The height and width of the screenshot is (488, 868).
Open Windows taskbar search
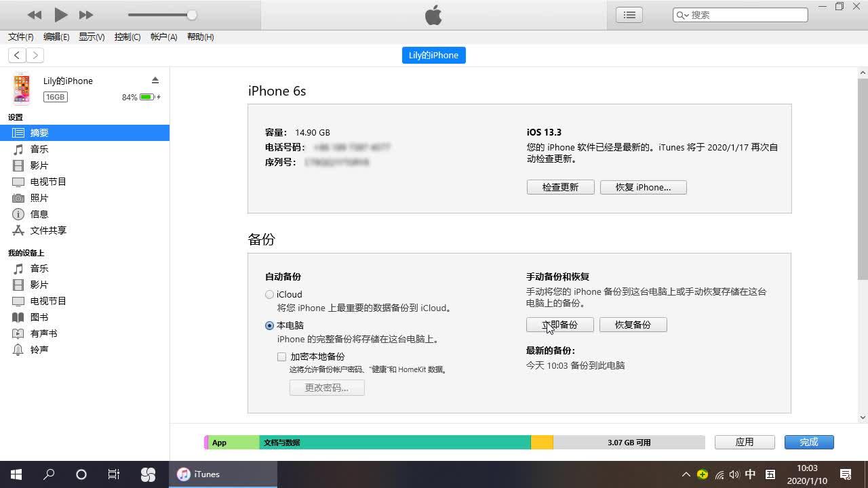tap(49, 474)
